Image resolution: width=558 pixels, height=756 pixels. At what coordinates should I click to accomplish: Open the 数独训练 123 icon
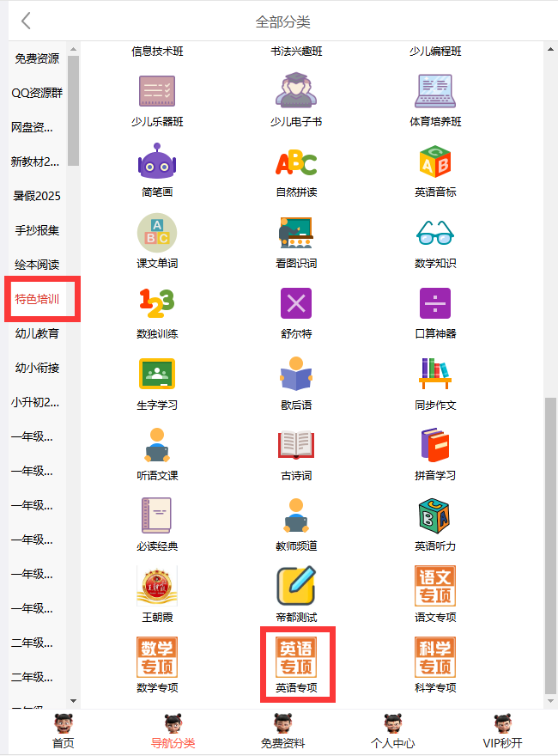157,303
